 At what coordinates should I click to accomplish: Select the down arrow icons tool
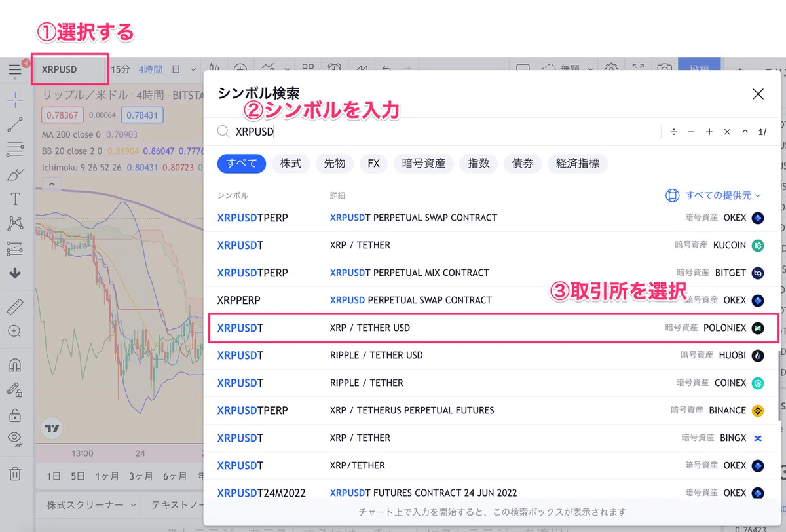[x=15, y=273]
